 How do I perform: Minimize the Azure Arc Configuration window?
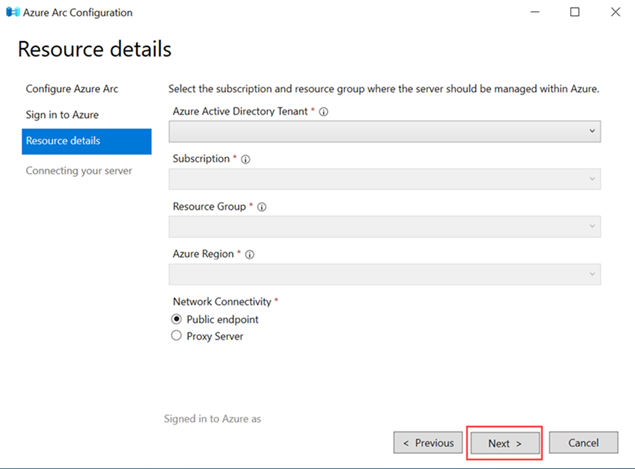pos(529,12)
